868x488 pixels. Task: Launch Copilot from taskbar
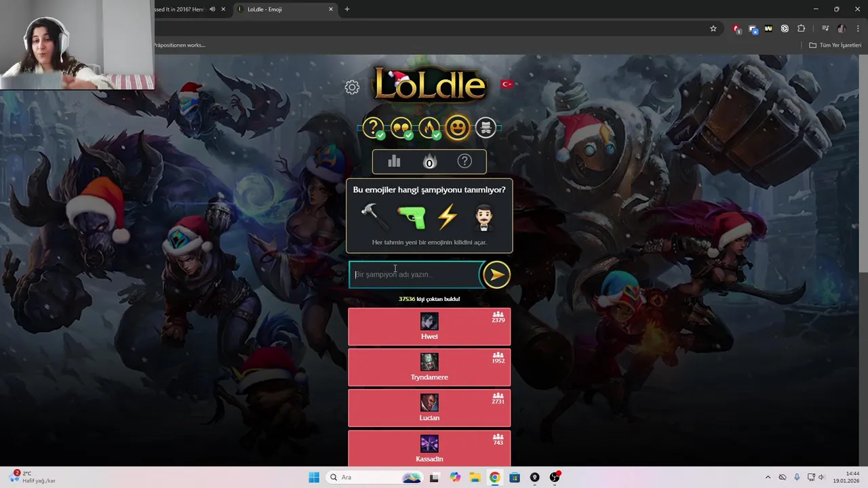(454, 477)
